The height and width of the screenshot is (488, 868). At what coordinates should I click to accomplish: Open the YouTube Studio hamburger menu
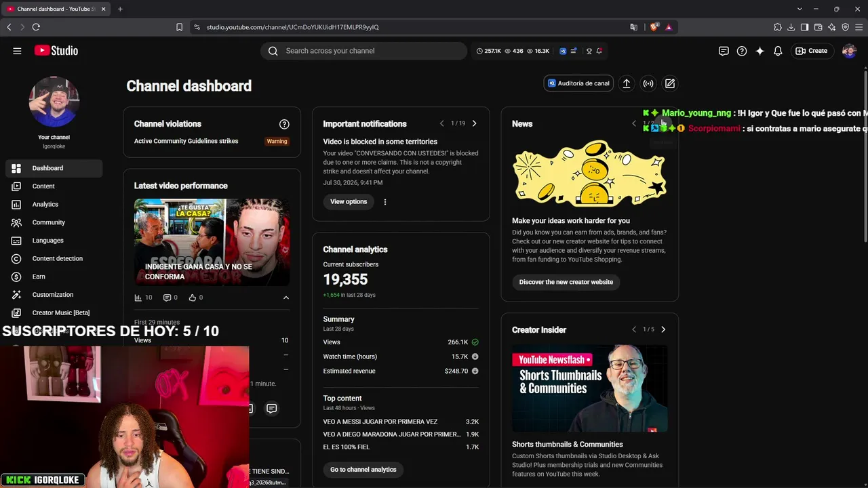tap(17, 51)
